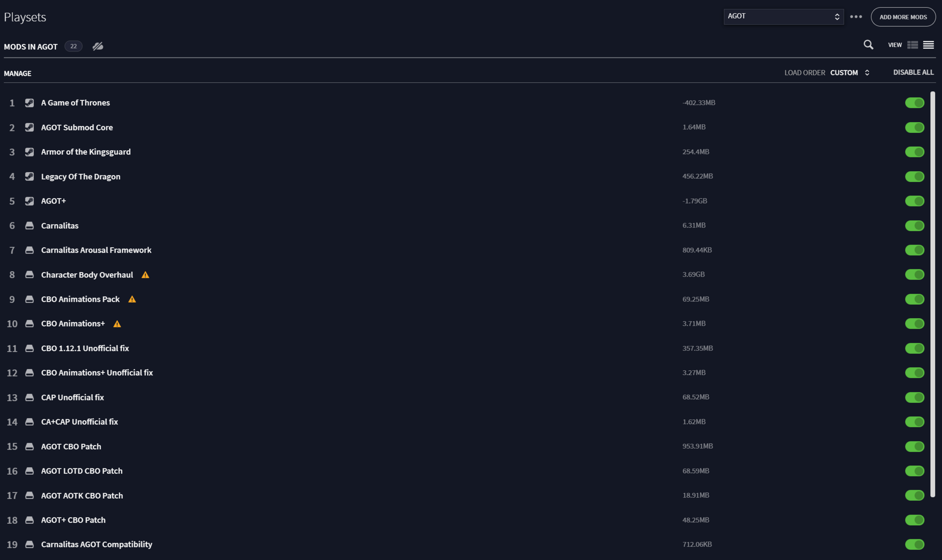Click Disable All mods
Viewport: 942px width, 560px height.
coord(913,73)
